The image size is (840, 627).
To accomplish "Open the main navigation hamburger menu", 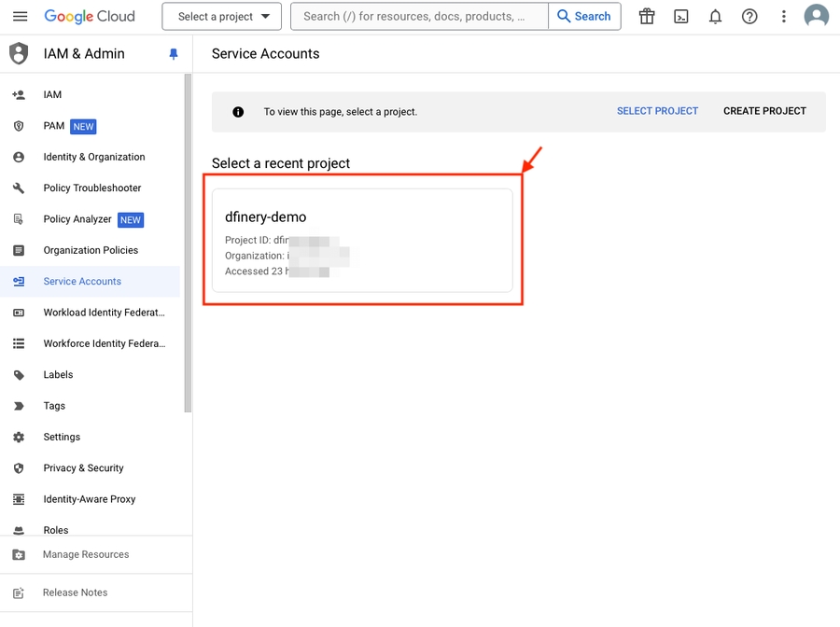I will click(21, 17).
